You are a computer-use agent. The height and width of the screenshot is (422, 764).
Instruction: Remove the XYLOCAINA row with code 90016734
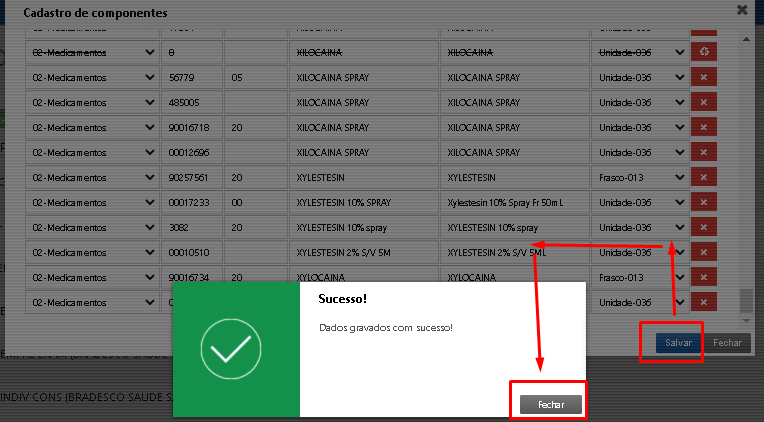(704, 277)
